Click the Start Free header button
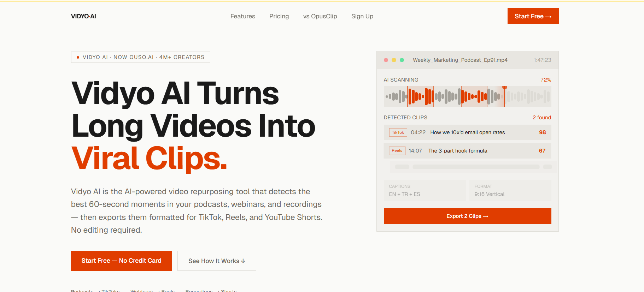The height and width of the screenshot is (292, 644). [533, 16]
